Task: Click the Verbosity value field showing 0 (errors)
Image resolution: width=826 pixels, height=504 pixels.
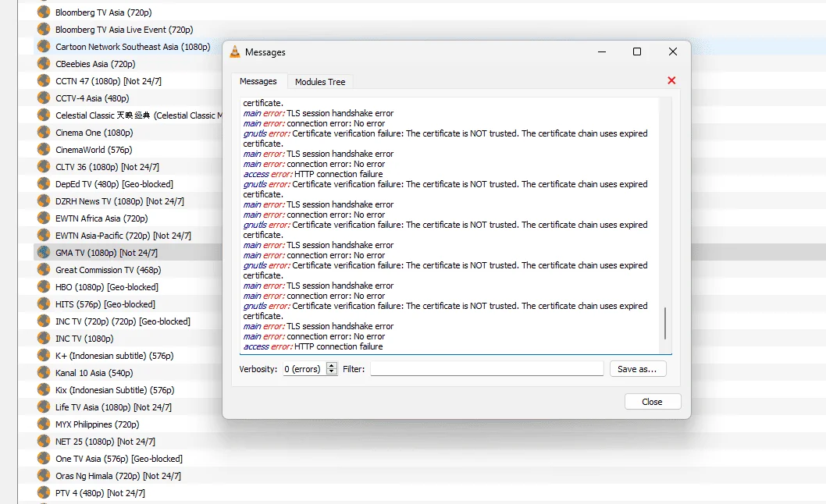Action: pos(304,369)
